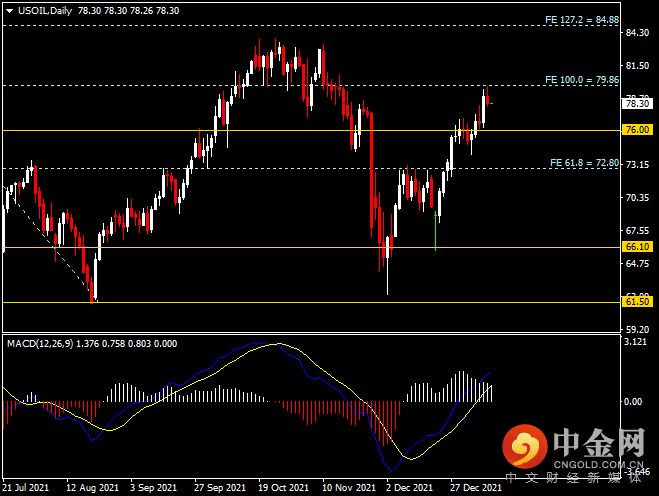This screenshot has height=496, width=659.
Task: Click the 73.15 price axis label
Action: 637,164
